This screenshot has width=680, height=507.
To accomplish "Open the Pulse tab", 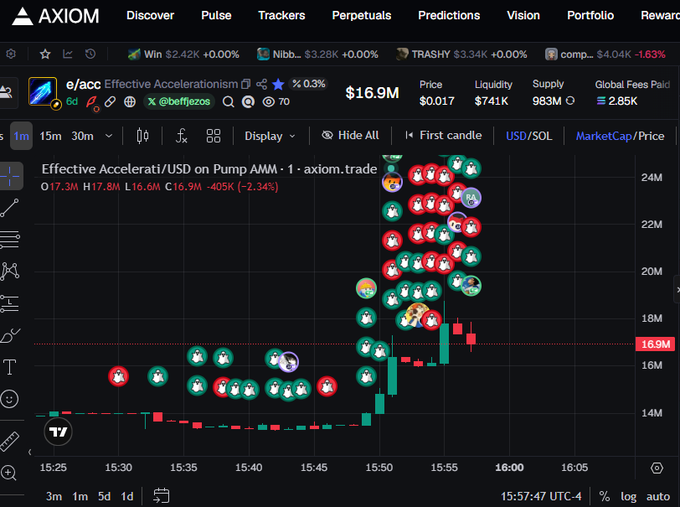I will 216,16.
